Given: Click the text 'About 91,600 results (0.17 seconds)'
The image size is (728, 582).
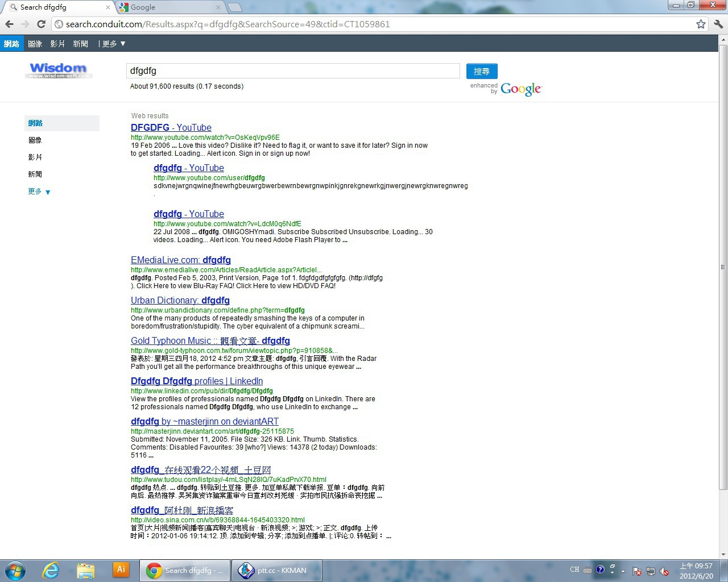Looking at the screenshot, I should click(x=187, y=86).
